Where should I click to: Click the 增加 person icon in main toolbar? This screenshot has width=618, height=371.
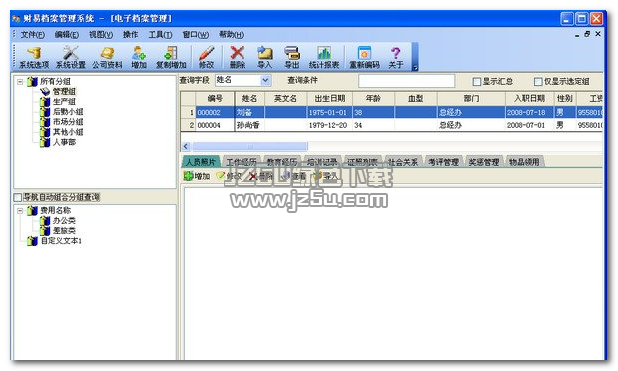(139, 58)
